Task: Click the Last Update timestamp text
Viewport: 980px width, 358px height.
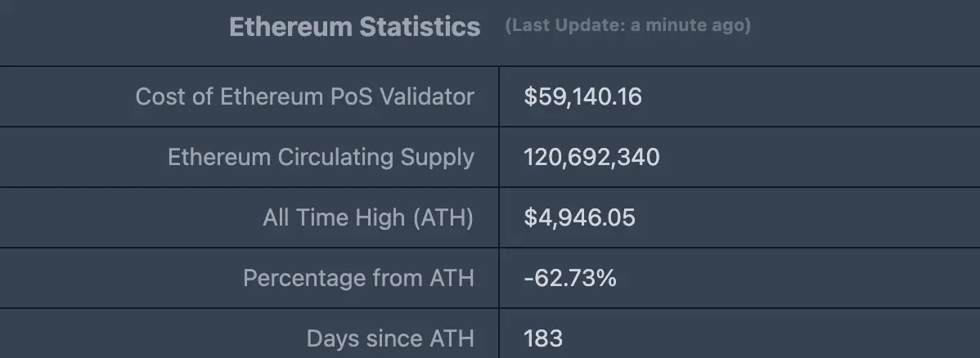Action: (x=627, y=26)
